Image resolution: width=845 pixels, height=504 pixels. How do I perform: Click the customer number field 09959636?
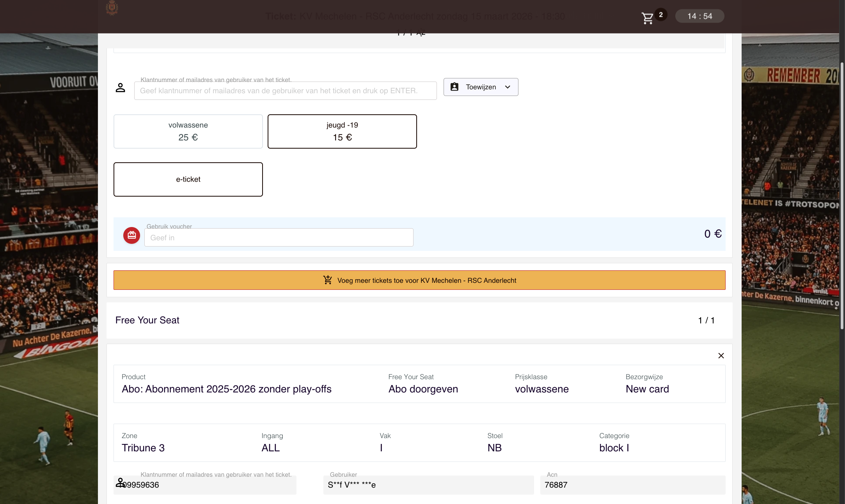205,485
